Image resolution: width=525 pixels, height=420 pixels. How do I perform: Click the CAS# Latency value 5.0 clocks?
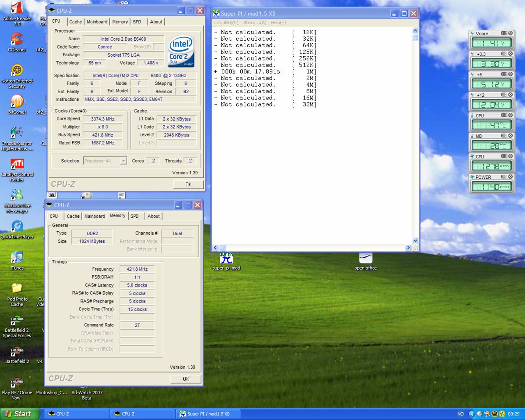(x=137, y=285)
